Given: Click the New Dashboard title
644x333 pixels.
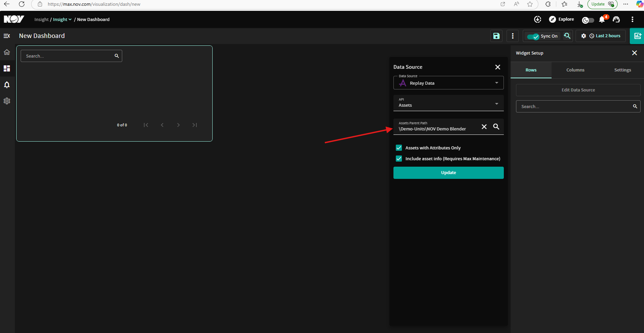Looking at the screenshot, I should (x=42, y=36).
